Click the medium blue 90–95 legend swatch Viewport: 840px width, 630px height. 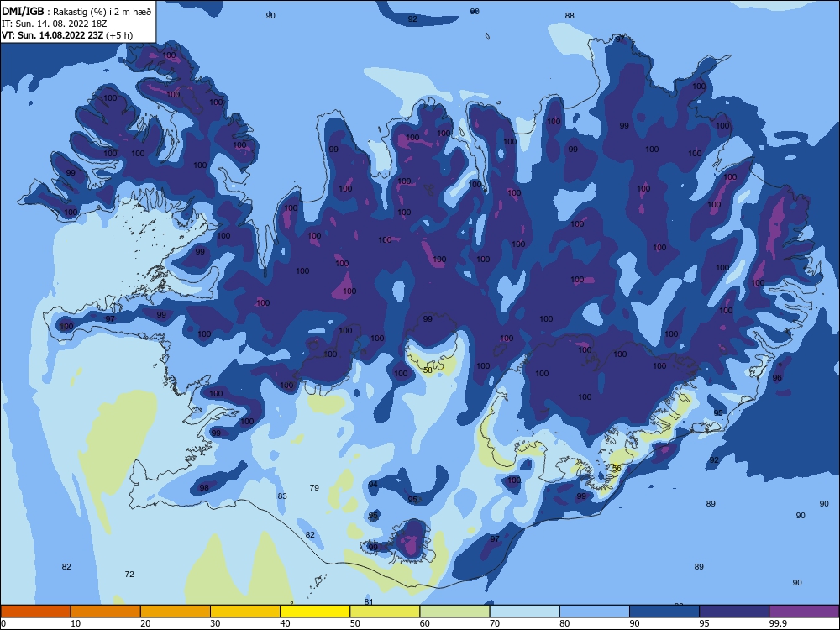(x=664, y=612)
